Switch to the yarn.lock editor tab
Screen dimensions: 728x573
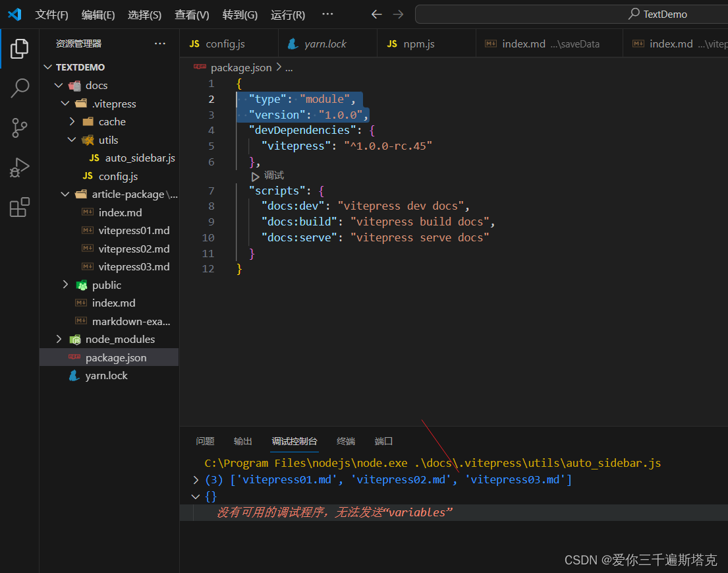click(327, 43)
